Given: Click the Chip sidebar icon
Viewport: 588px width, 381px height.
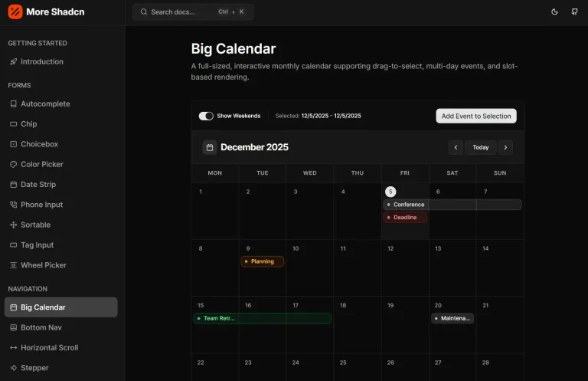Looking at the screenshot, I should tap(14, 124).
